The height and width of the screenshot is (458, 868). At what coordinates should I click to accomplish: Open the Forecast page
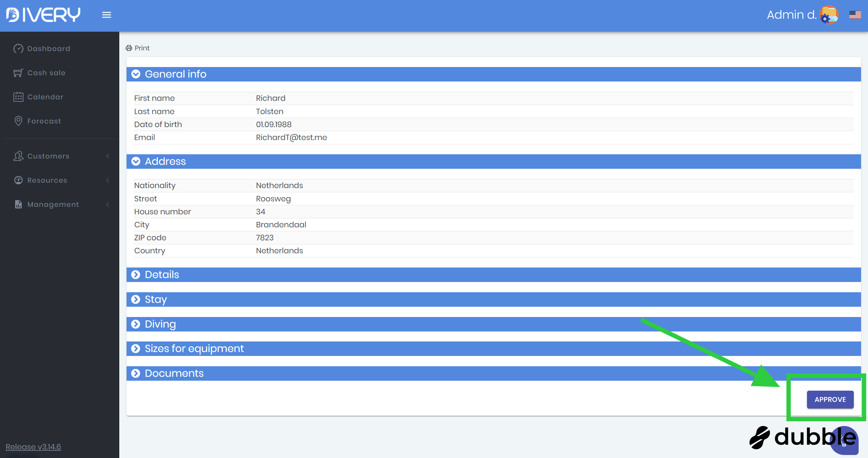44,121
